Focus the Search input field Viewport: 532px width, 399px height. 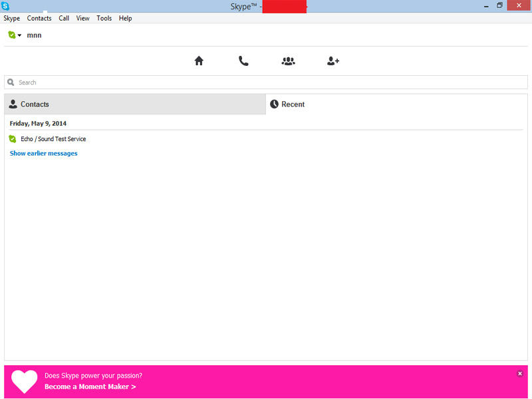266,82
